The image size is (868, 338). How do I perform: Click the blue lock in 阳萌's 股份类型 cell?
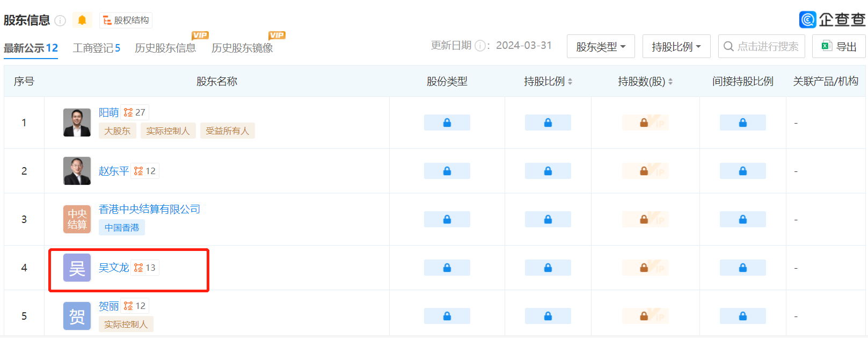tap(447, 123)
